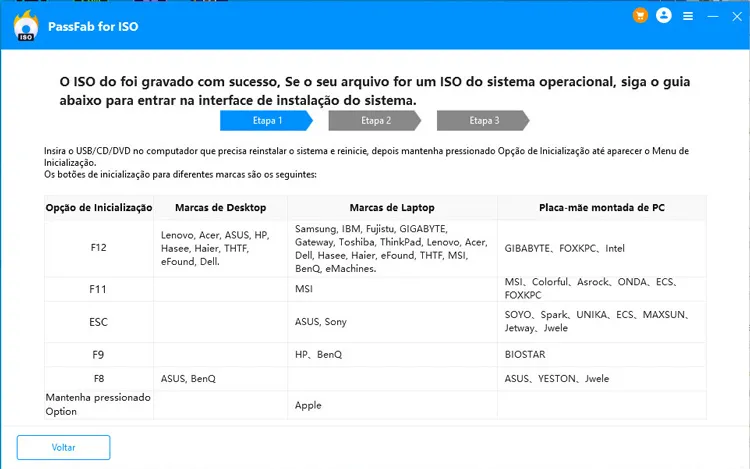Open the hamburger menu in title bar
The width and height of the screenshot is (750, 469).
[x=688, y=17]
